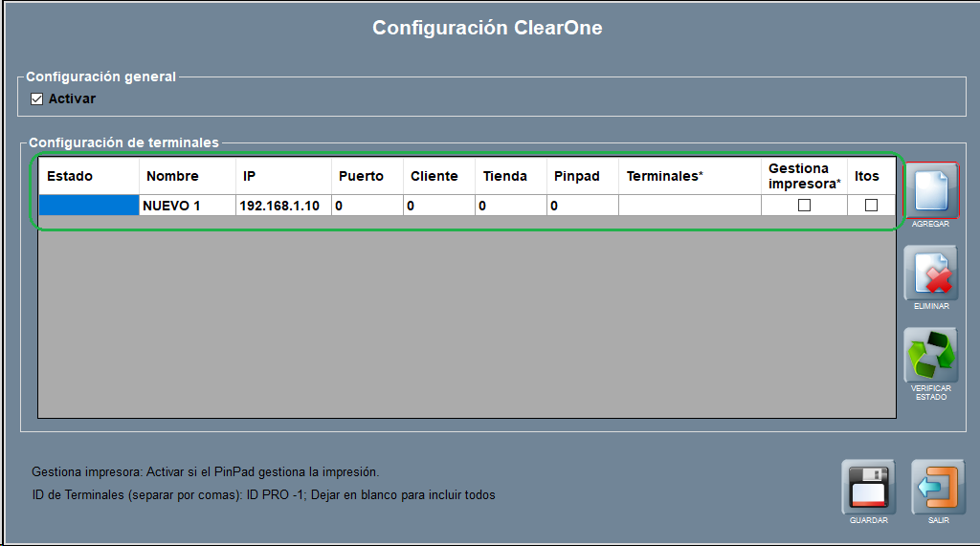
Task: Select the NUEVO 1 name cell
Action: pos(187,206)
